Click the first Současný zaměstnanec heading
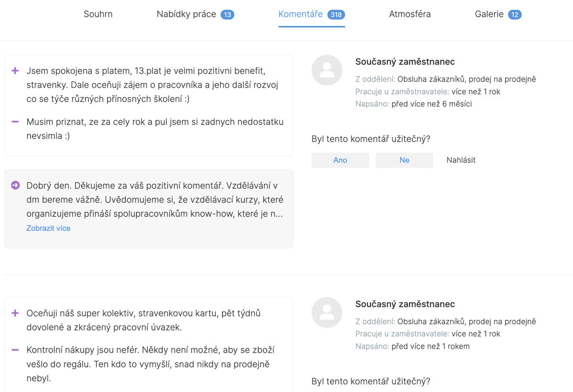 point(405,62)
